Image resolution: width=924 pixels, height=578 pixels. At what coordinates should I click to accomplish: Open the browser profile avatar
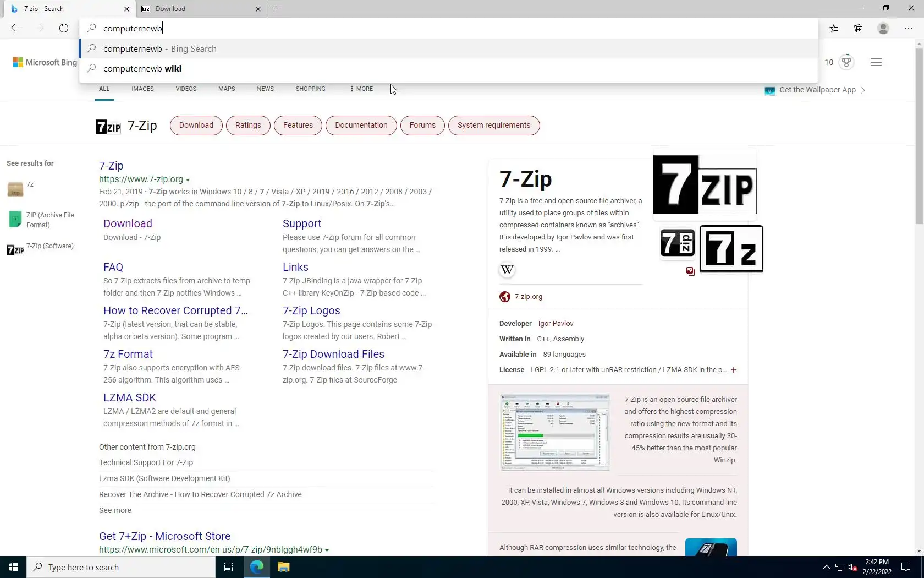[883, 29]
